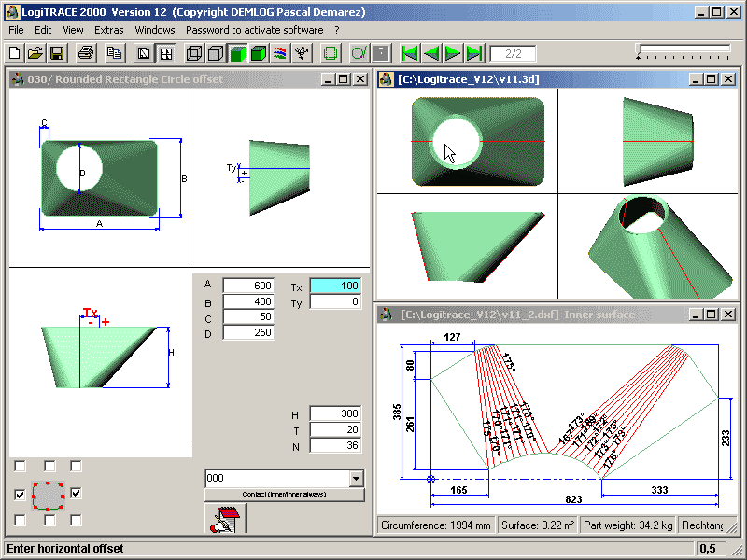Click the 2/2 page indicator field

click(513, 53)
